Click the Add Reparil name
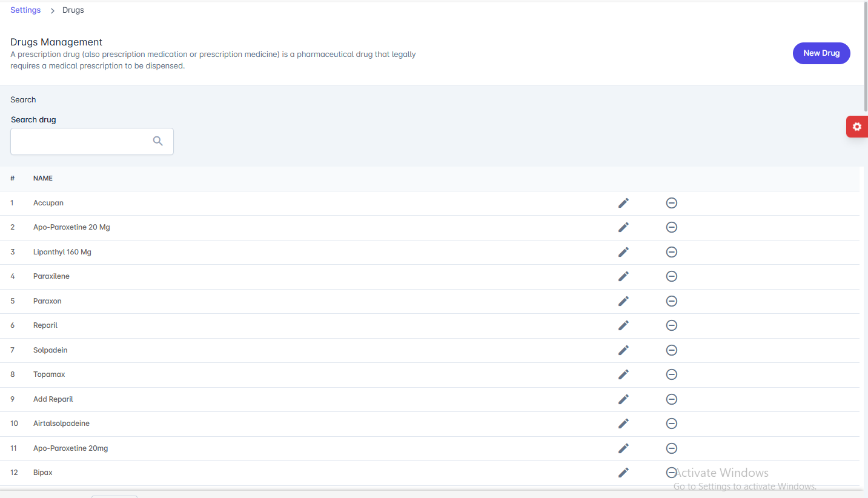 [x=53, y=399]
